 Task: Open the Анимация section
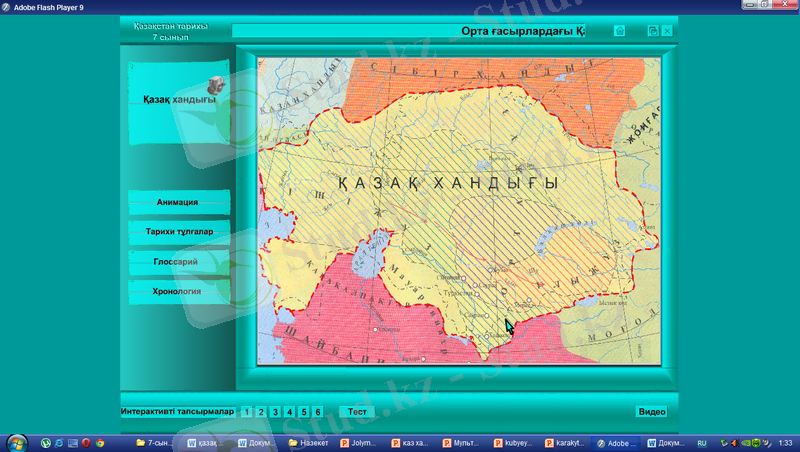[178, 202]
